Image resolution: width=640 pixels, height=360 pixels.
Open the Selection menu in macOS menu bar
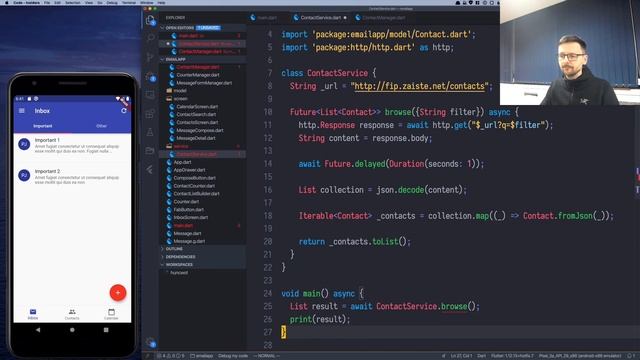[x=73, y=2]
